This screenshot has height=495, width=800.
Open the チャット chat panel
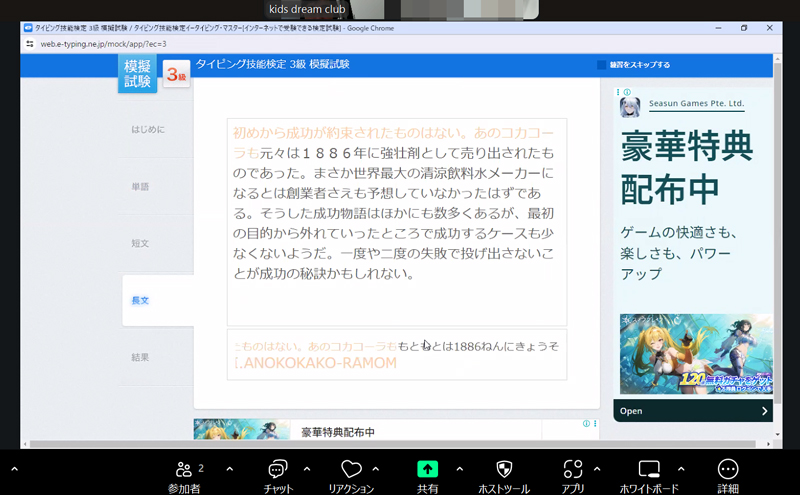[x=278, y=469]
